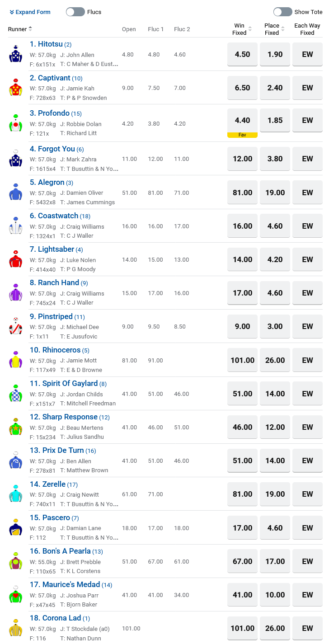The height and width of the screenshot is (644, 329).
Task: Select Profondo win odds 4.40
Action: pos(242,120)
